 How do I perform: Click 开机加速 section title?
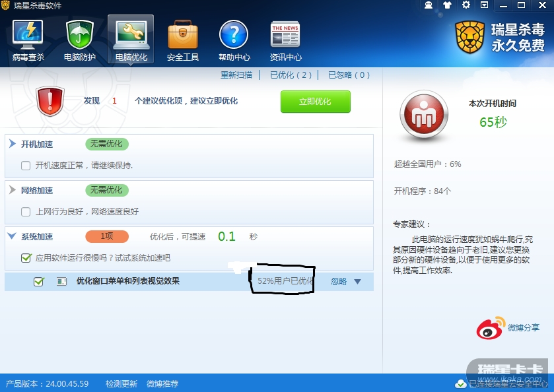click(x=37, y=144)
